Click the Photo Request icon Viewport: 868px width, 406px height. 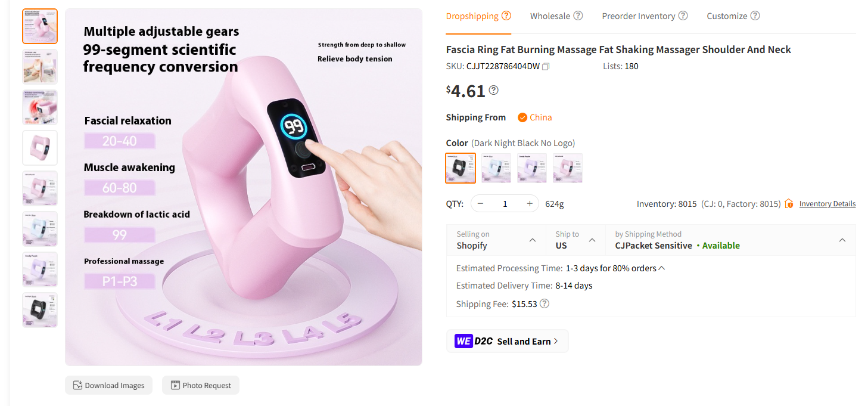click(175, 385)
